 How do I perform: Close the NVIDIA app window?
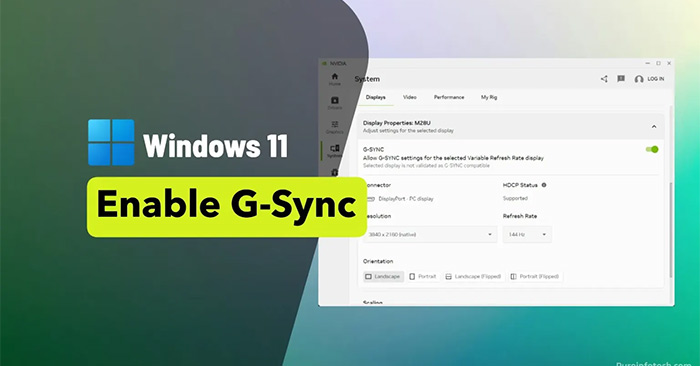[669, 63]
